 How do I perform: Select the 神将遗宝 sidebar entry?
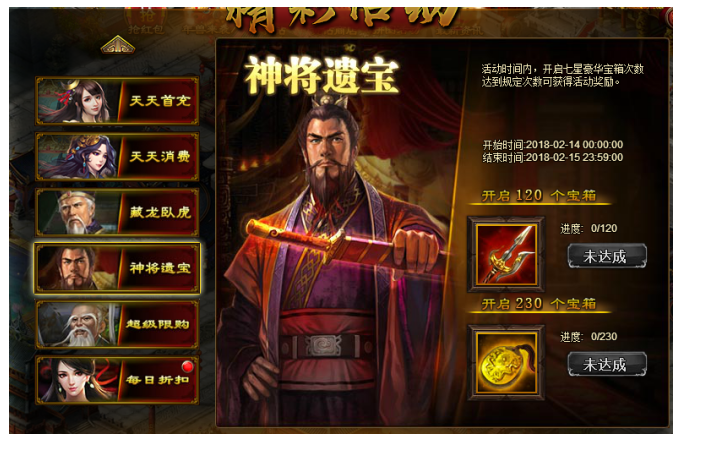coord(117,268)
